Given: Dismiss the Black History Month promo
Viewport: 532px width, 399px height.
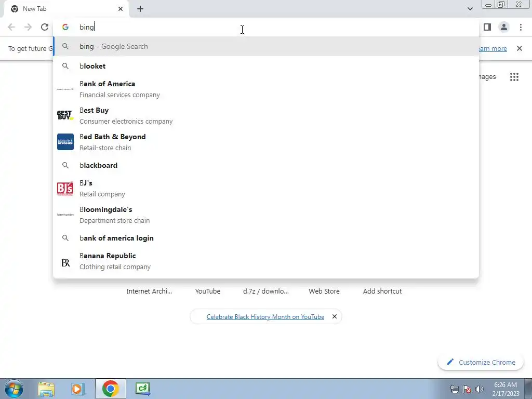Looking at the screenshot, I should point(334,316).
